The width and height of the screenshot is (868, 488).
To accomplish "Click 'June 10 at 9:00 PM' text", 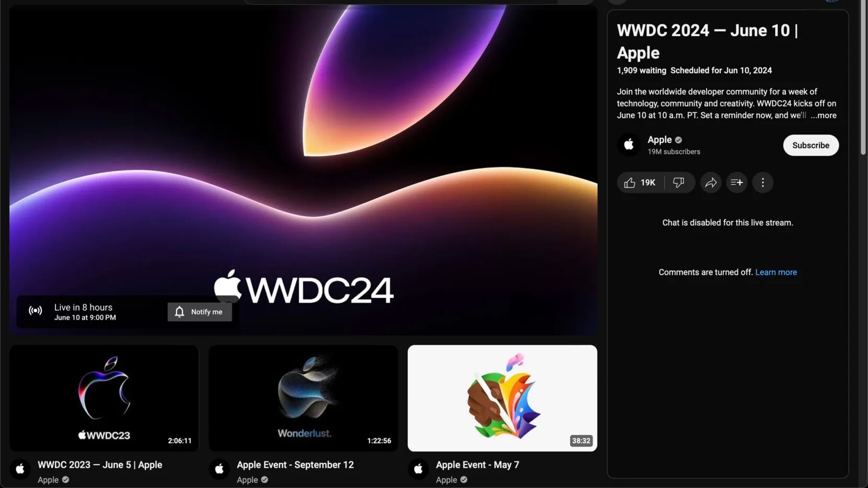I will pyautogui.click(x=85, y=318).
